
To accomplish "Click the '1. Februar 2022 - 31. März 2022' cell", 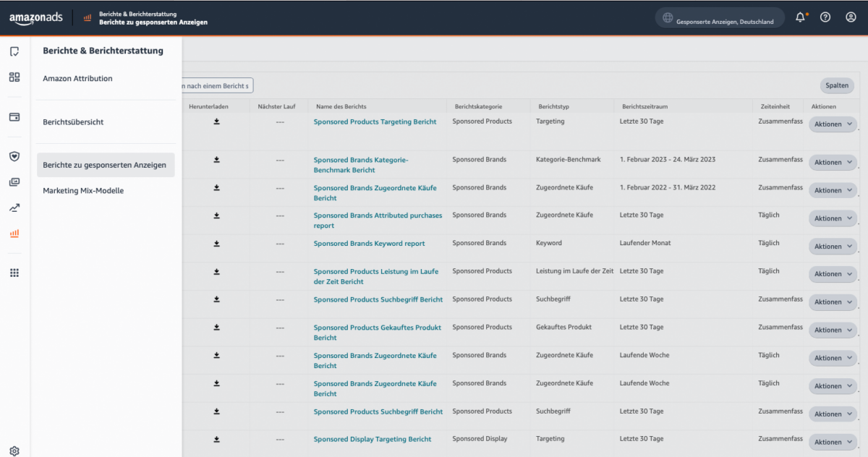I will (x=668, y=188).
